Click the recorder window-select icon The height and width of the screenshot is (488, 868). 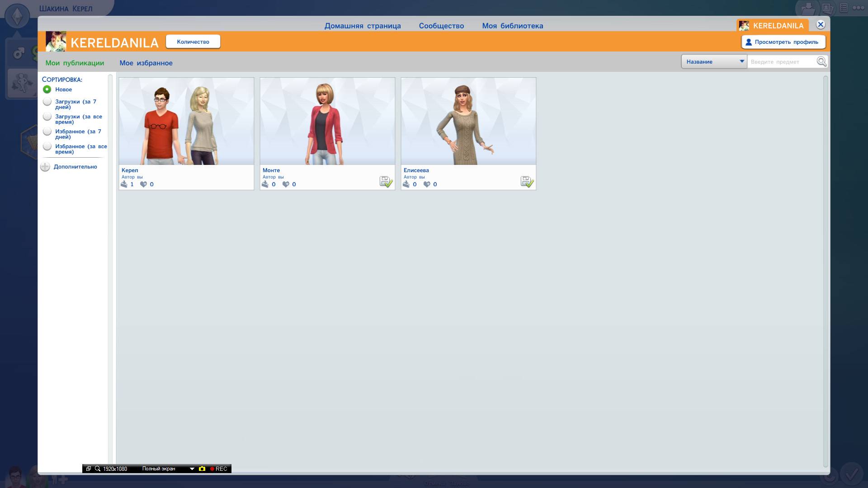(89, 469)
